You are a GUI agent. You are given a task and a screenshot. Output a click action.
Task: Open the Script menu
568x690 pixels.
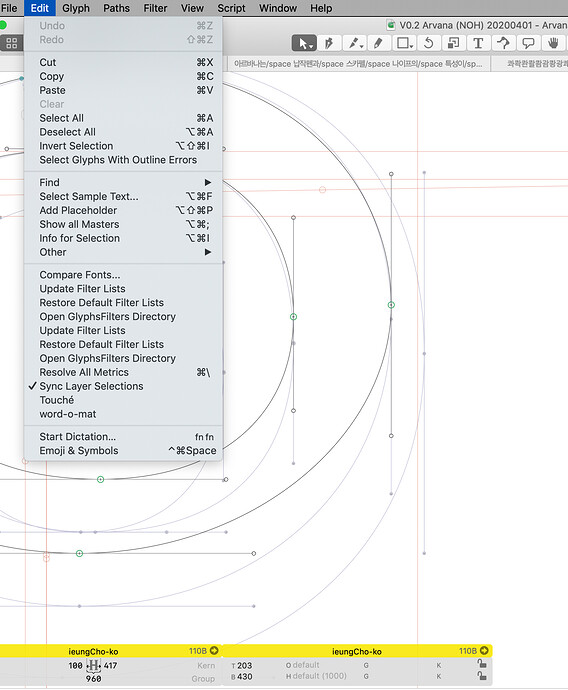231,8
